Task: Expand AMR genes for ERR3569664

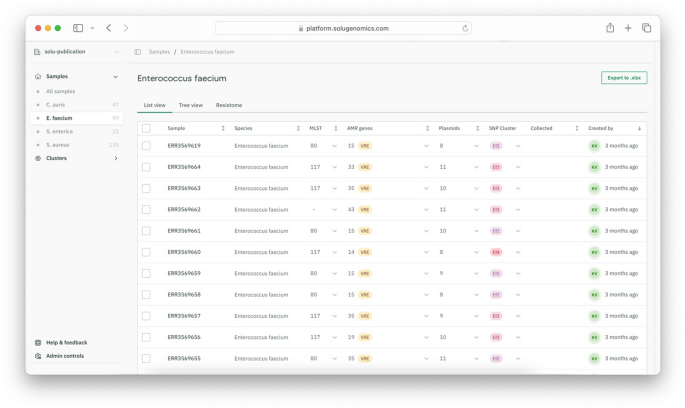Action: 426,167
